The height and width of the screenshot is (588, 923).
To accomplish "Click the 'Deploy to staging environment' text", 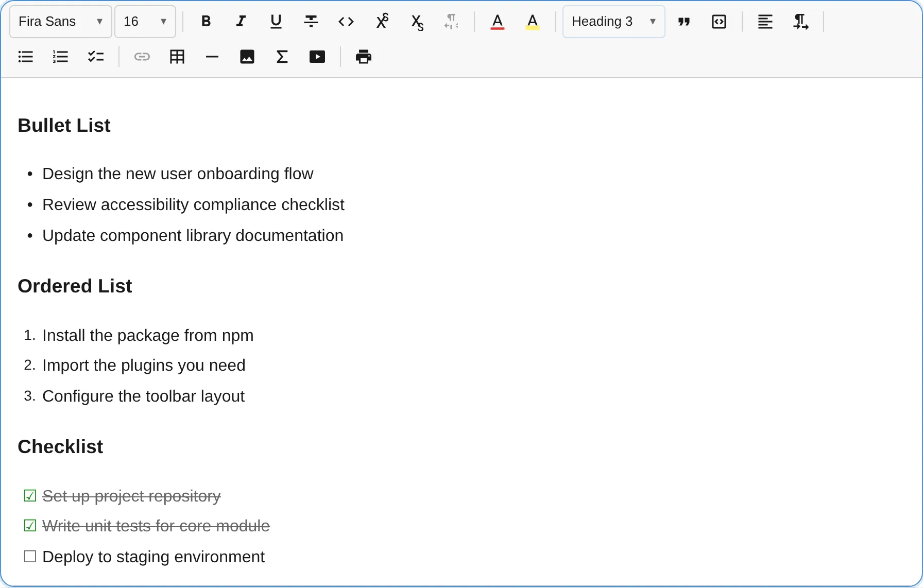I will pyautogui.click(x=153, y=557).
